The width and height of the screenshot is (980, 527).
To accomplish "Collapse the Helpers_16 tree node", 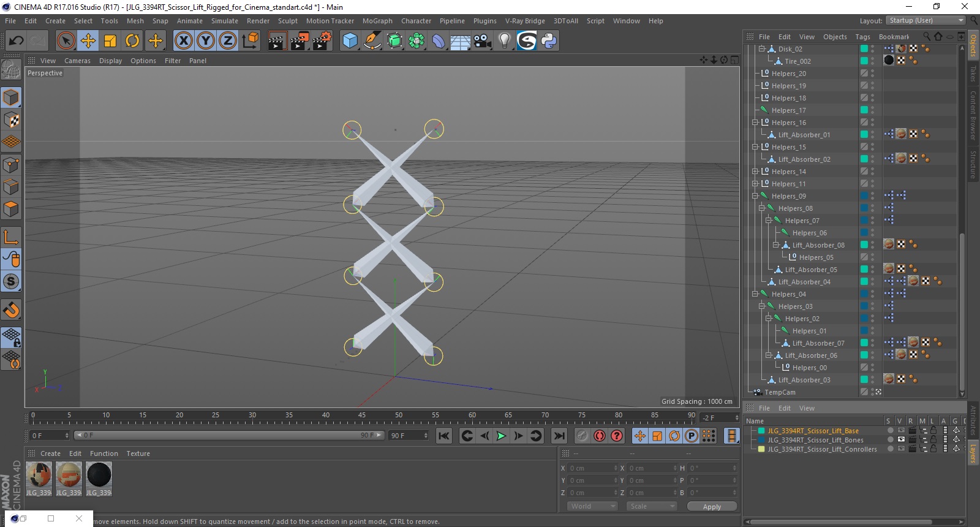I will 755,123.
